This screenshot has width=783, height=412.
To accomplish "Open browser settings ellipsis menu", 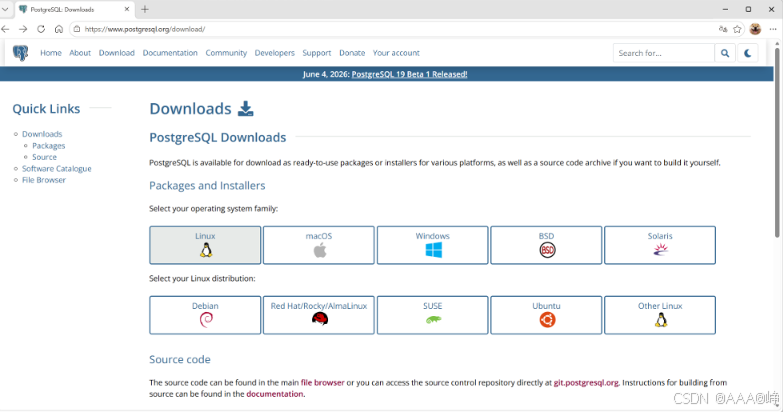I will point(773,29).
